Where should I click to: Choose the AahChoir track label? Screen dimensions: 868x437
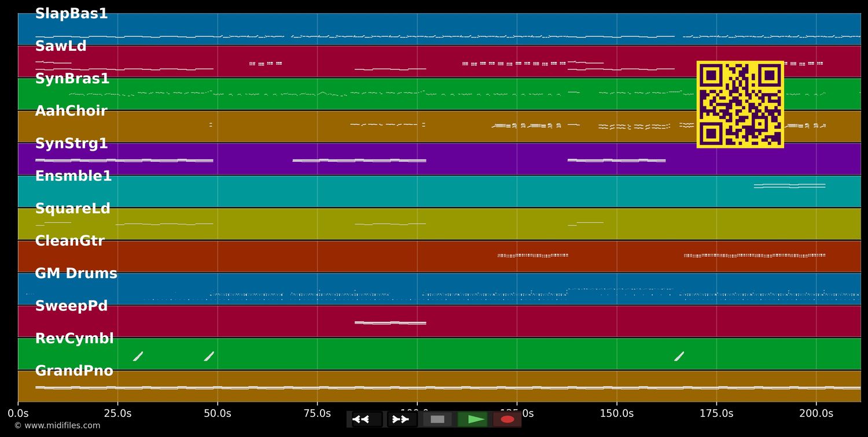click(x=71, y=111)
